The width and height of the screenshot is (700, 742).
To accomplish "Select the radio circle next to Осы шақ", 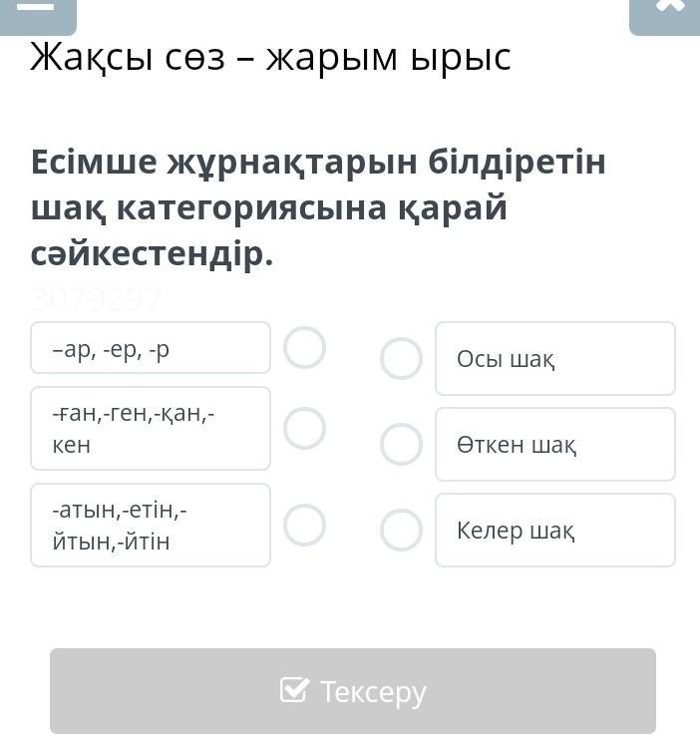I will 401,358.
